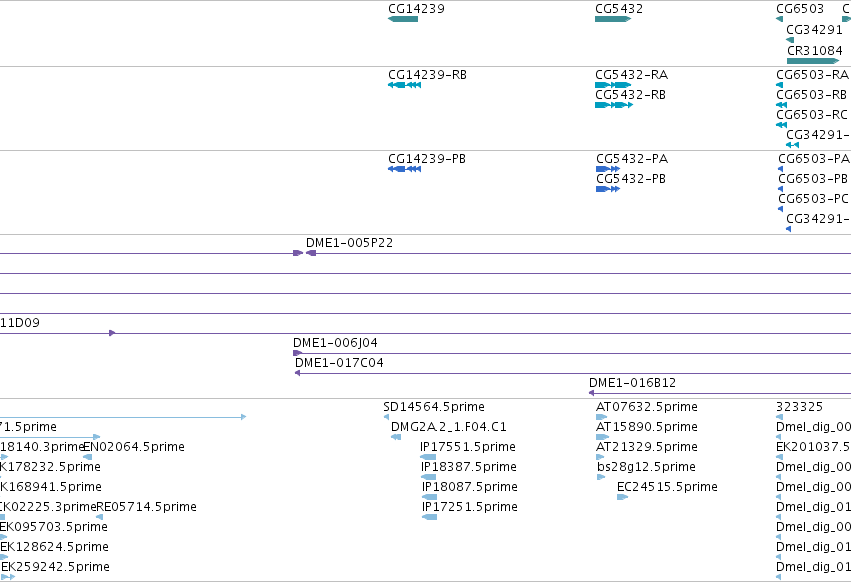
Task: Select the EC24515.5prime EST feature
Action: tap(623, 497)
